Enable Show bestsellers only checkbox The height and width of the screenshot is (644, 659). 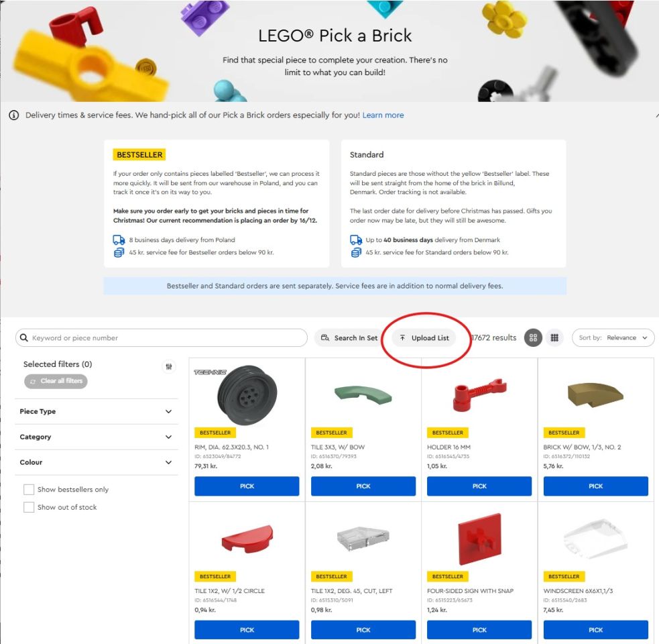[x=29, y=489]
